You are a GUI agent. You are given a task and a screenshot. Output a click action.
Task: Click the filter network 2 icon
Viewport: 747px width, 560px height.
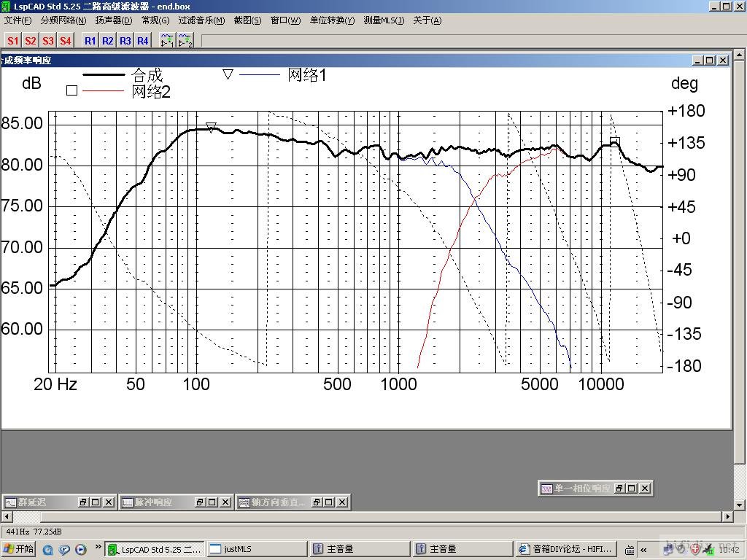click(x=185, y=41)
